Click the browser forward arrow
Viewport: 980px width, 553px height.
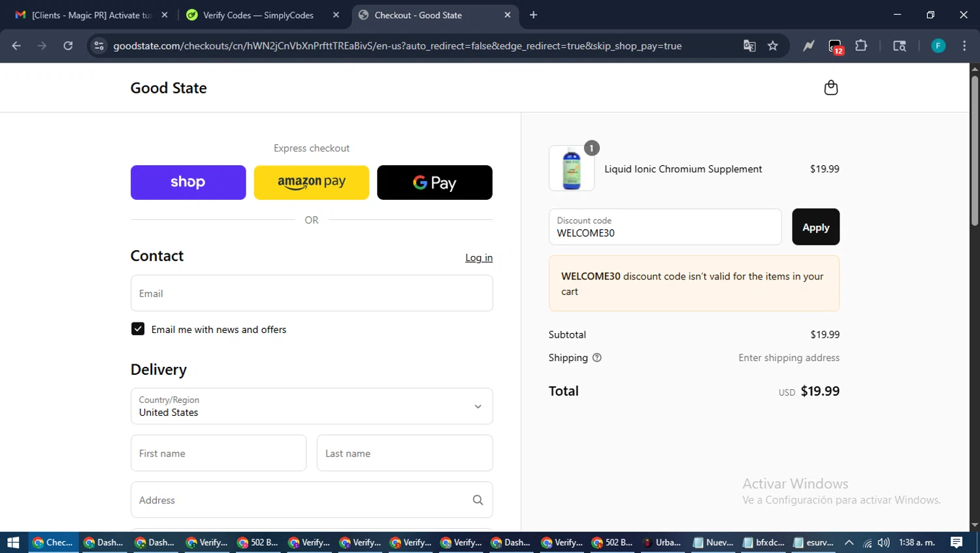point(42,46)
